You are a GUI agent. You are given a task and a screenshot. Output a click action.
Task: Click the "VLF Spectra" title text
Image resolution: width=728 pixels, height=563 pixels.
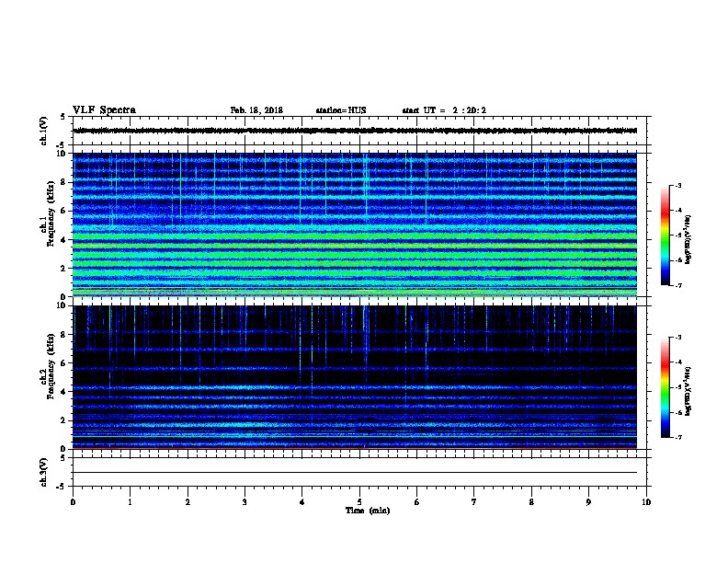104,110
